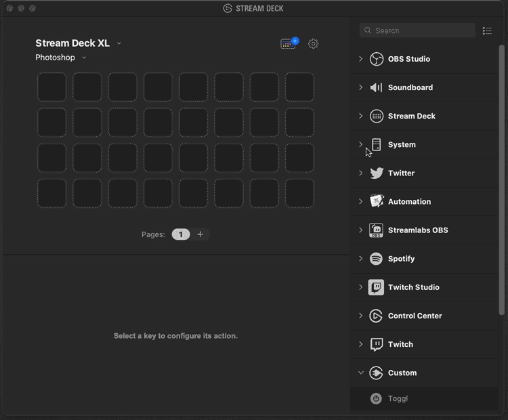Open the Stream Deck Store keyboard icon
Viewport: 508px width, 420px height.
click(x=289, y=43)
